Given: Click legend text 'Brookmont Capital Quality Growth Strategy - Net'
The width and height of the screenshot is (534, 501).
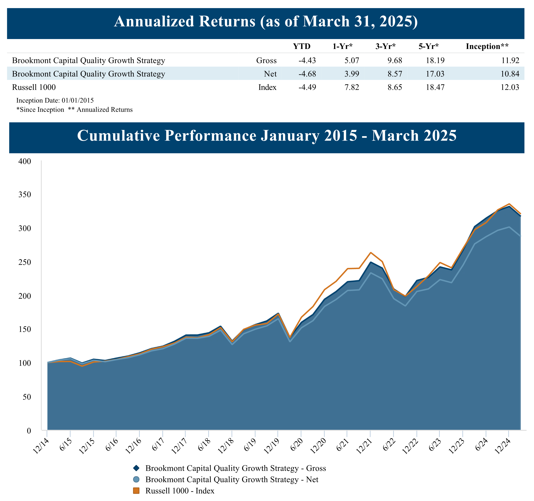Looking at the screenshot, I should pos(232,480).
